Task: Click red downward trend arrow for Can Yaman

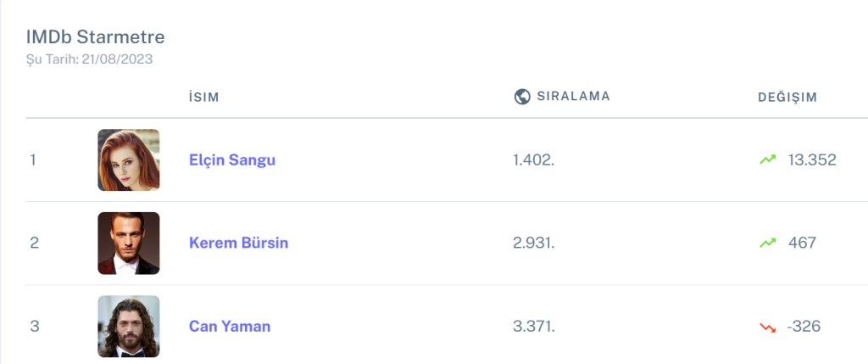Action: [768, 327]
